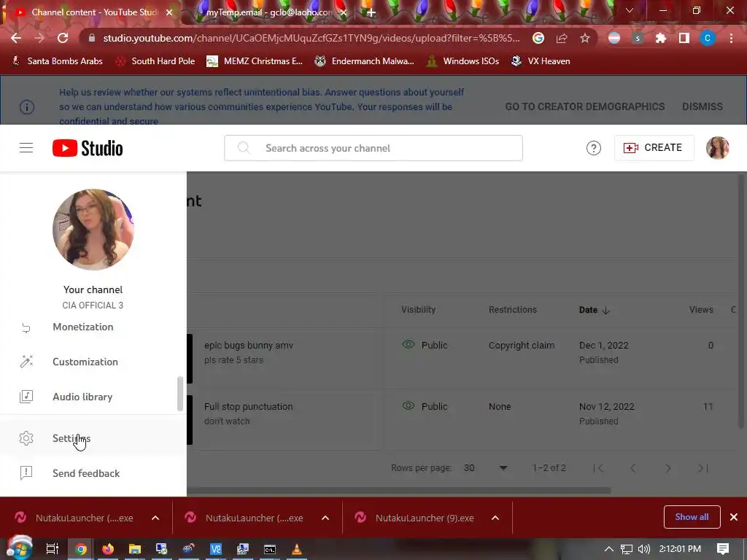Open the hamburger navigation menu
This screenshot has height=560, width=747.
pos(26,148)
